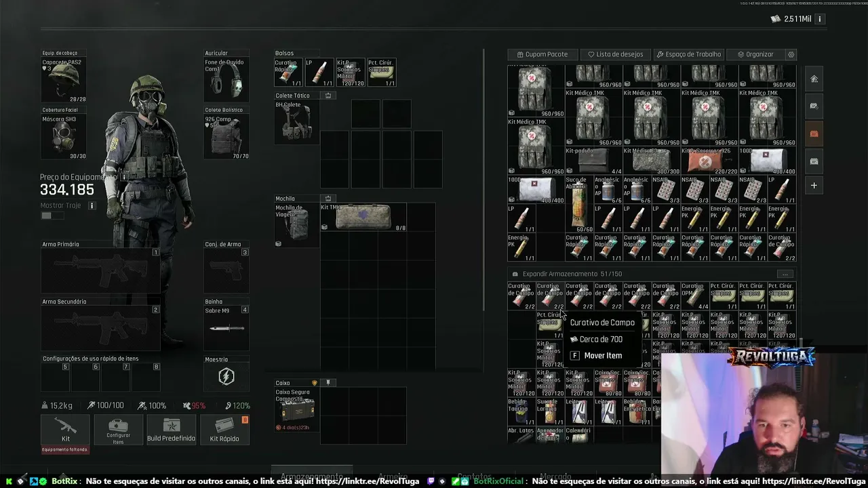Open Build Predefinida button
The width and height of the screenshot is (868, 488).
coord(171,430)
